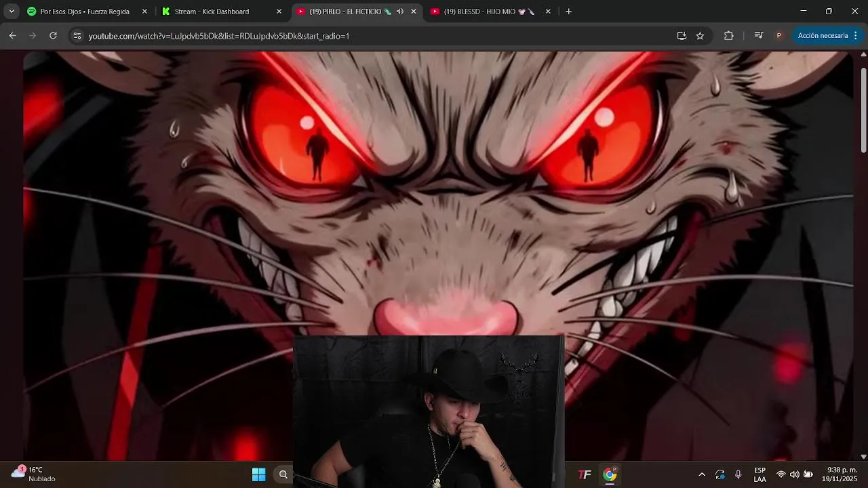Close the Kick Dashboard tab
868x488 pixels.
(x=279, y=12)
